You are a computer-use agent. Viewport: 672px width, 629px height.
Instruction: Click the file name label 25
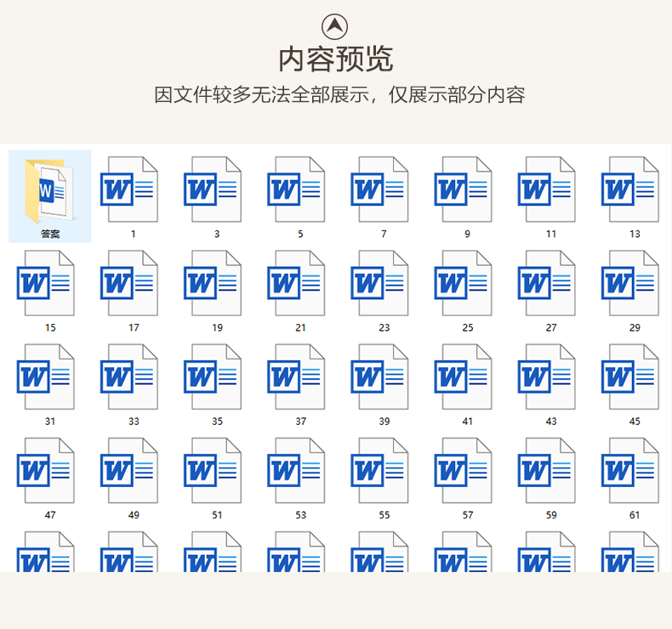[x=468, y=327]
